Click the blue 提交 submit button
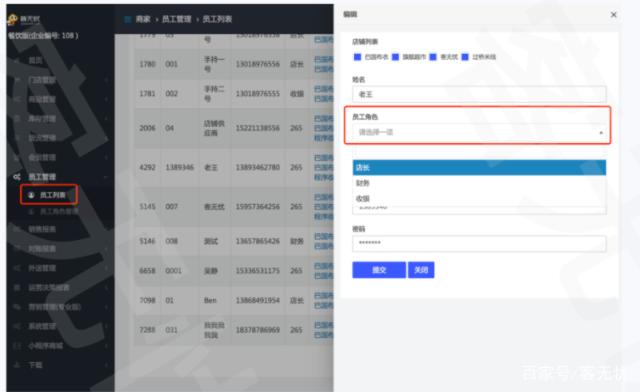The height and width of the screenshot is (392, 640). click(379, 270)
